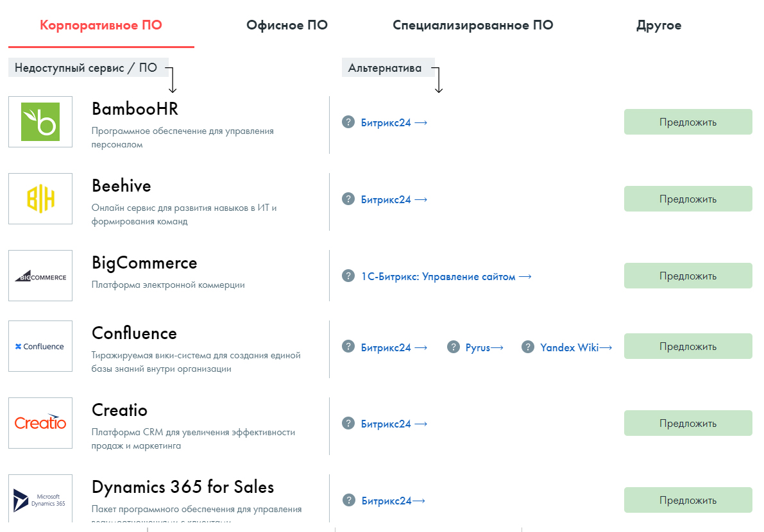Click Предложить button for Beehive
764x532 pixels.
(688, 199)
